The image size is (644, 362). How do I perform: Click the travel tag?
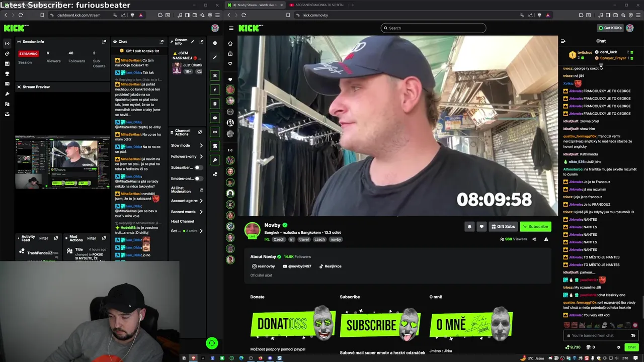click(304, 240)
